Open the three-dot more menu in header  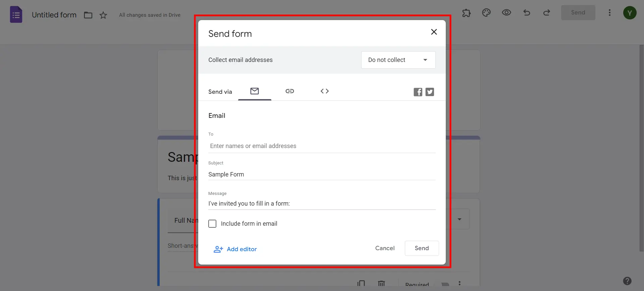pos(610,13)
